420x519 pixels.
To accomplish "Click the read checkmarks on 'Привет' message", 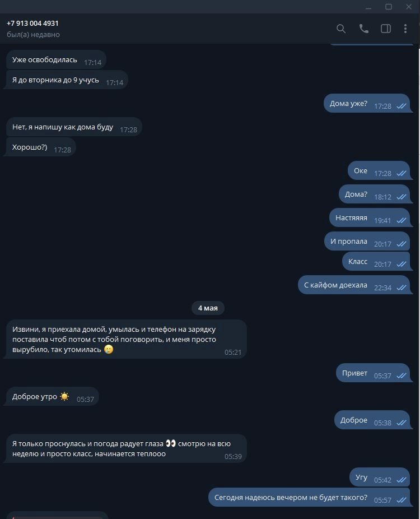I will [402, 376].
